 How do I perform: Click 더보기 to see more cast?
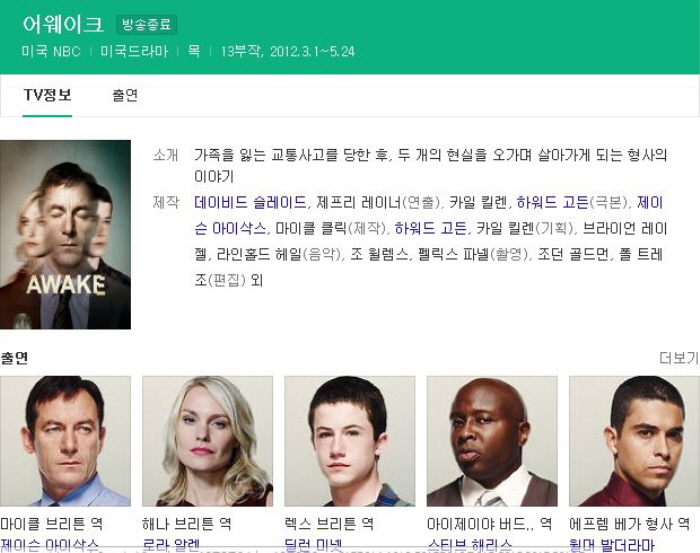click(679, 358)
